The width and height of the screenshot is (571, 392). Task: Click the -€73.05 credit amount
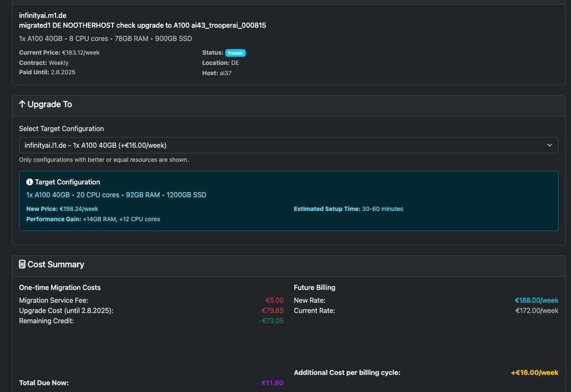[x=271, y=321]
